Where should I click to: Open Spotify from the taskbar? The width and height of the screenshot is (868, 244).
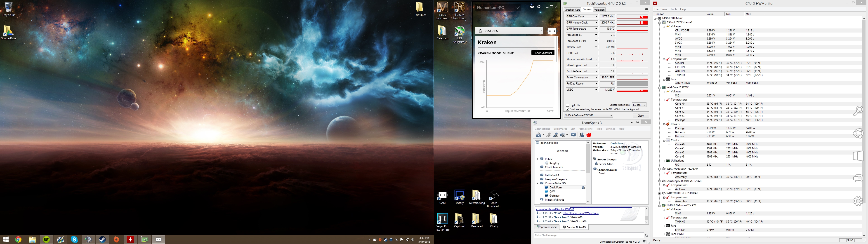pyautogui.click(x=47, y=240)
